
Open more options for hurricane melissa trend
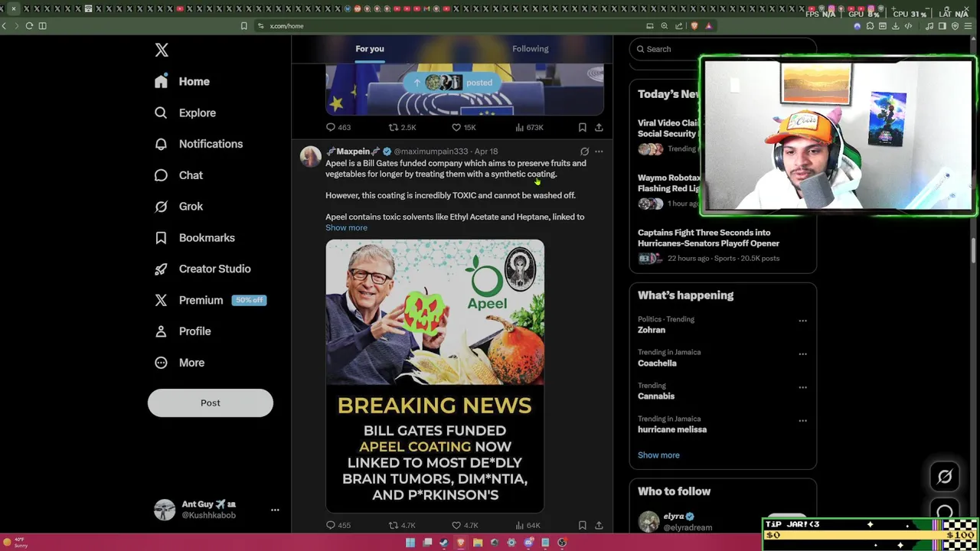click(802, 420)
